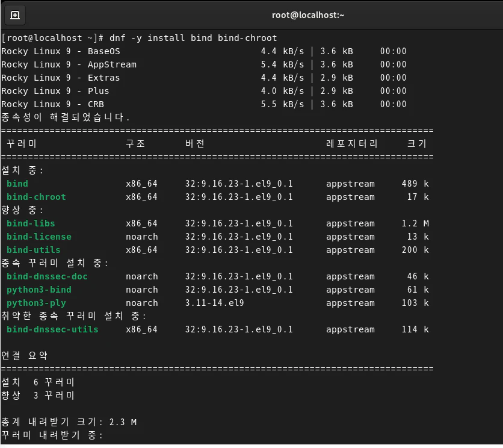The width and height of the screenshot is (503, 448).
Task: Click the '489 k' size of bind
Action: [415, 184]
